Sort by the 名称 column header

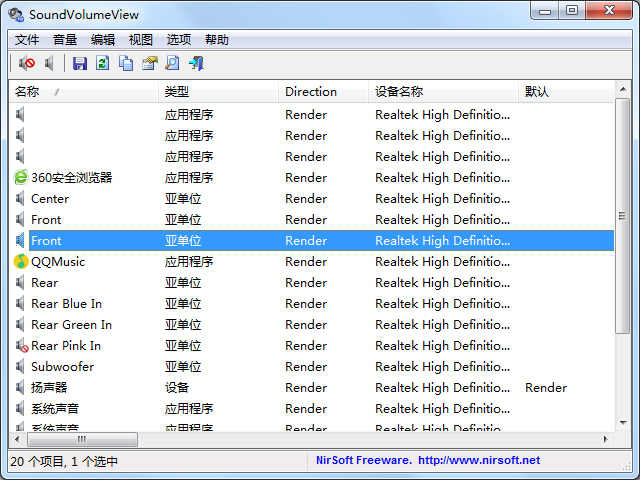(84, 91)
